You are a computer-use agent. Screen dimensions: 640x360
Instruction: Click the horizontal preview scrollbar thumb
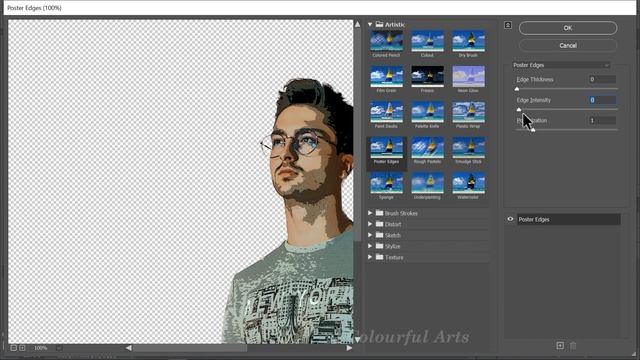point(190,348)
